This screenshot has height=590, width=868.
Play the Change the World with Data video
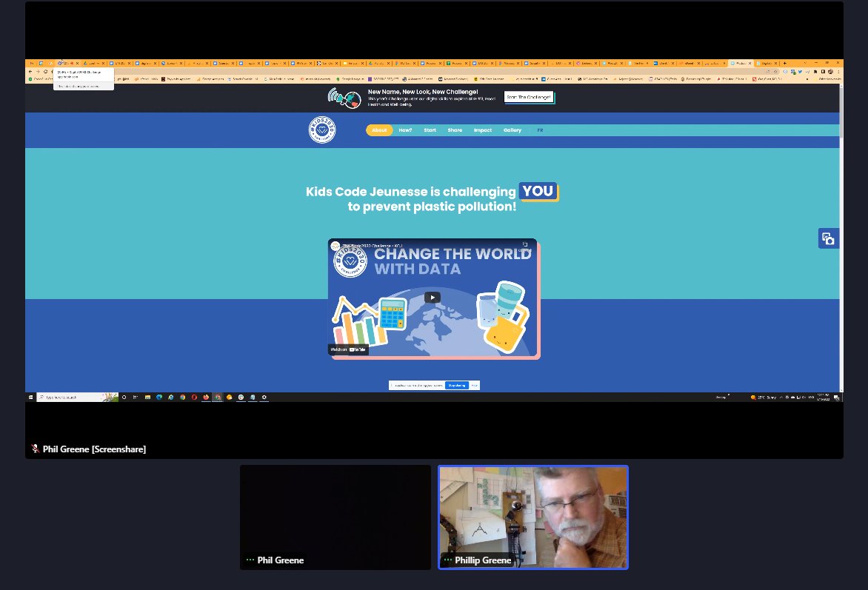(433, 297)
